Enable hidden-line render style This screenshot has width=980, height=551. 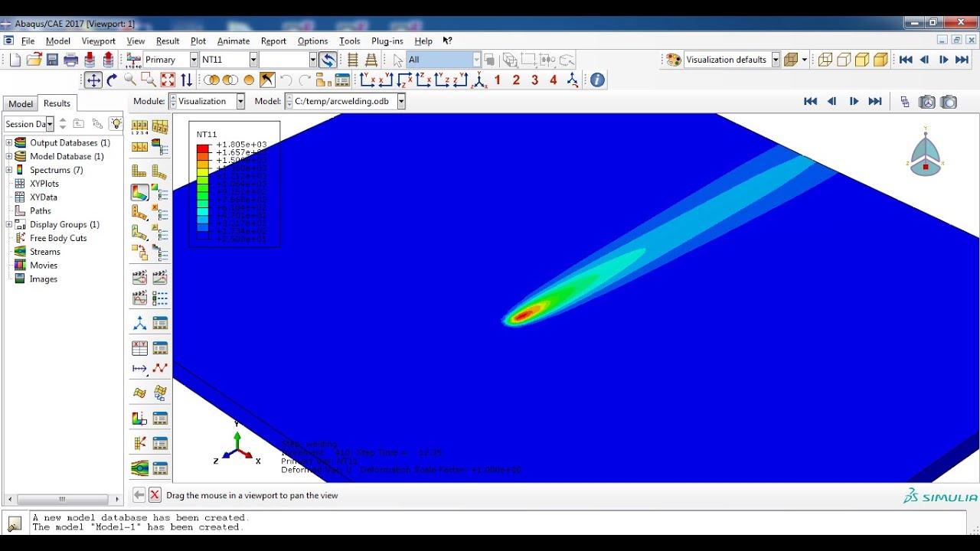tap(844, 60)
